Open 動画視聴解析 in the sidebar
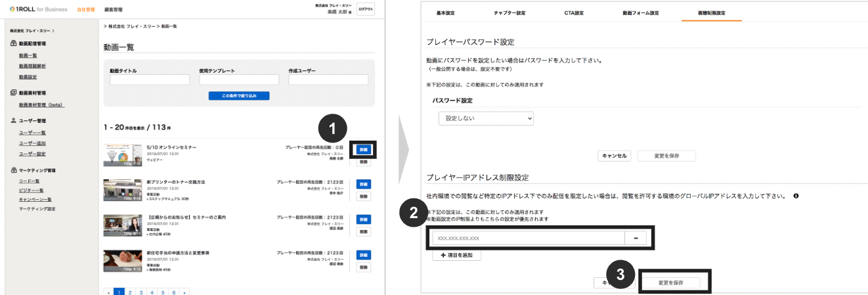This screenshot has height=295, width=868. (x=32, y=66)
